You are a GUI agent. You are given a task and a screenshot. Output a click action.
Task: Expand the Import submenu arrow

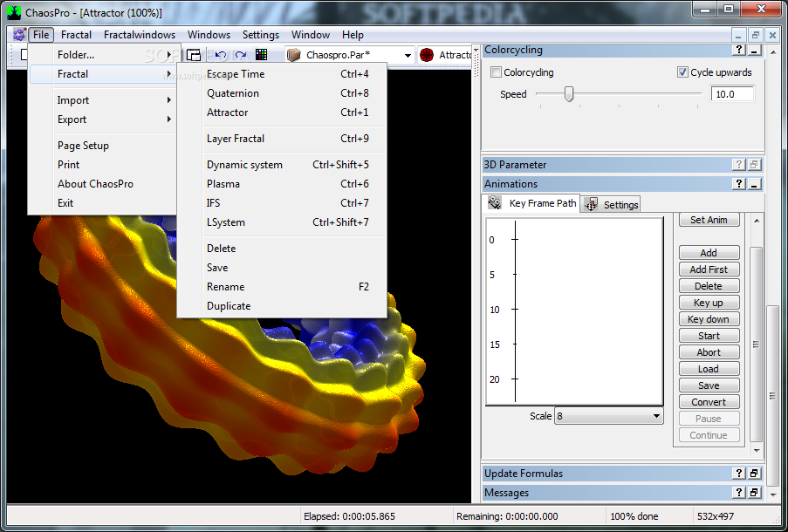[x=169, y=100]
